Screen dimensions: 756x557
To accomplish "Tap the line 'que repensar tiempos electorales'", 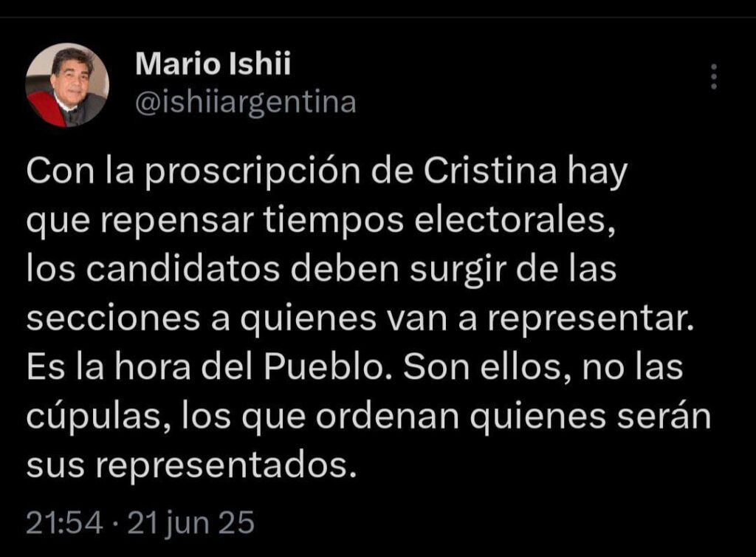I will click(320, 222).
